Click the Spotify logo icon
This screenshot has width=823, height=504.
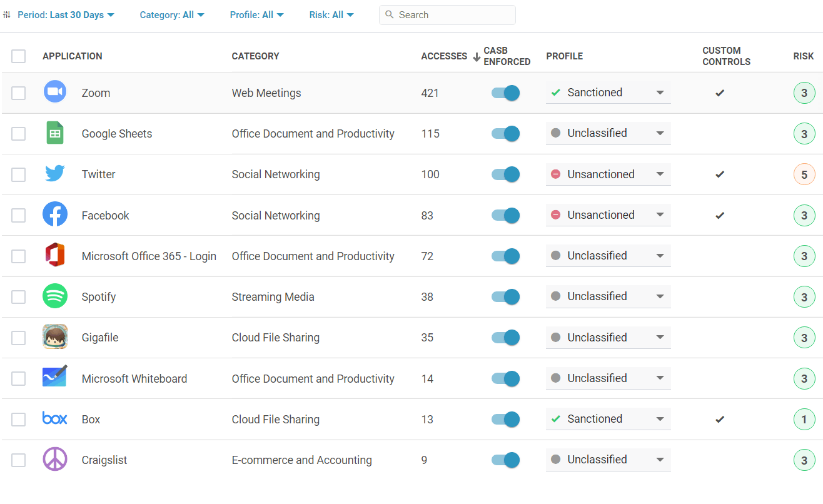[x=55, y=296]
